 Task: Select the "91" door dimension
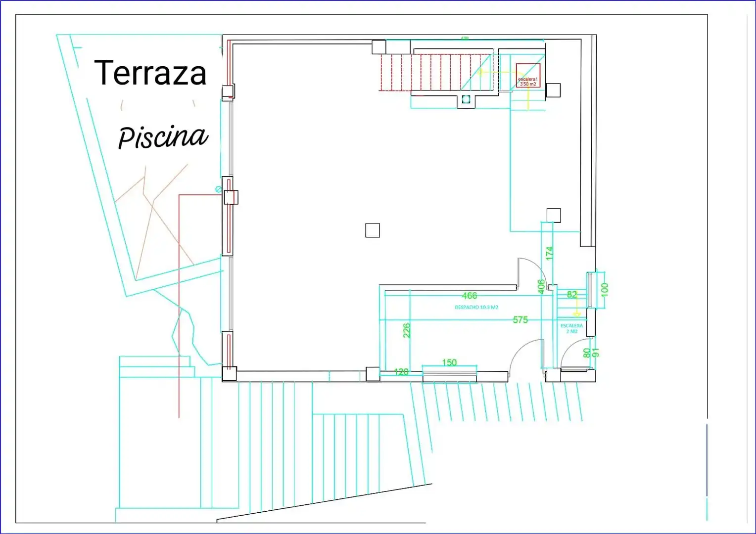[596, 353]
